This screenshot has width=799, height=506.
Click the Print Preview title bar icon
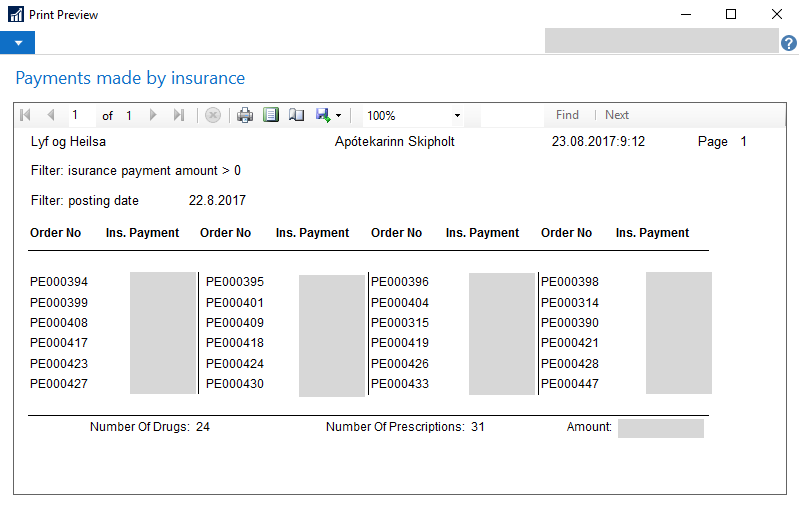16,15
